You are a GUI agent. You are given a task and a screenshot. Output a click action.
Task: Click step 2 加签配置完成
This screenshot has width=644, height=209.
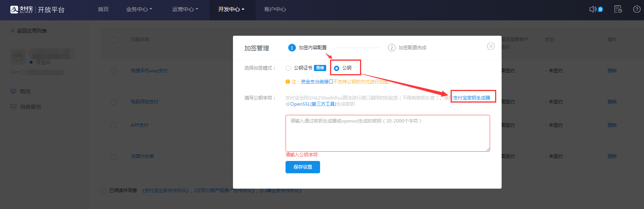407,48
